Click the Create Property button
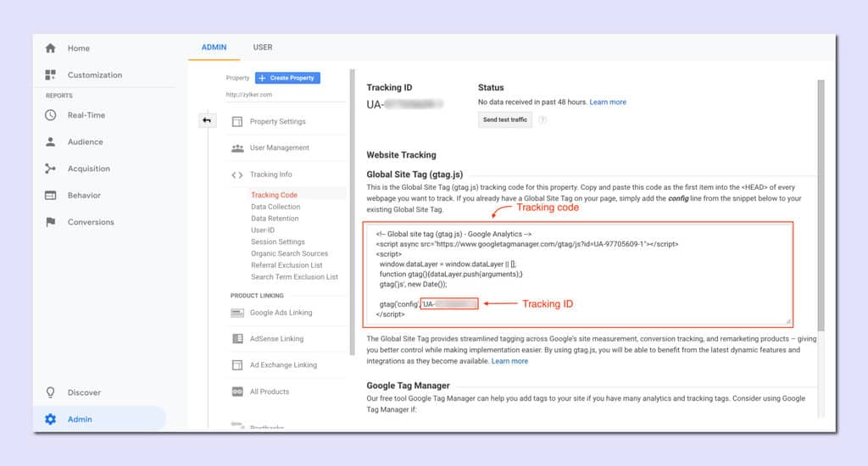 (287, 78)
